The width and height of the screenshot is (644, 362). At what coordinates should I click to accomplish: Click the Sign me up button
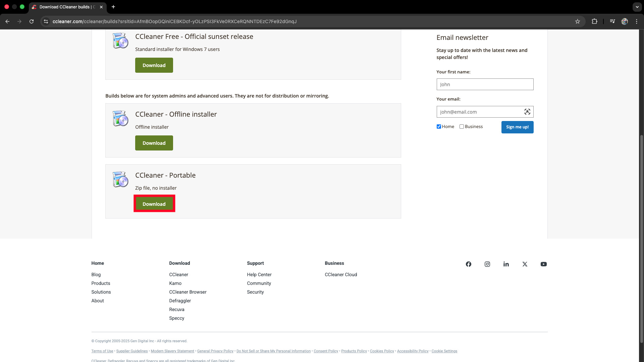click(517, 127)
